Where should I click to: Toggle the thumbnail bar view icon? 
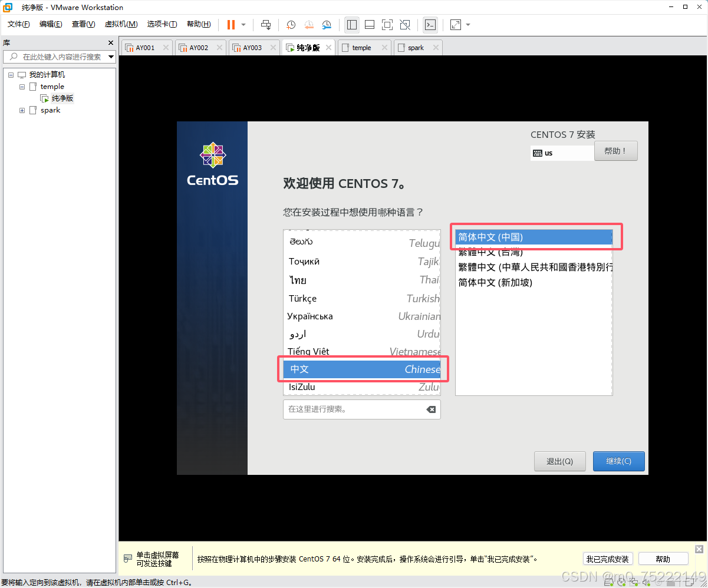click(x=370, y=25)
